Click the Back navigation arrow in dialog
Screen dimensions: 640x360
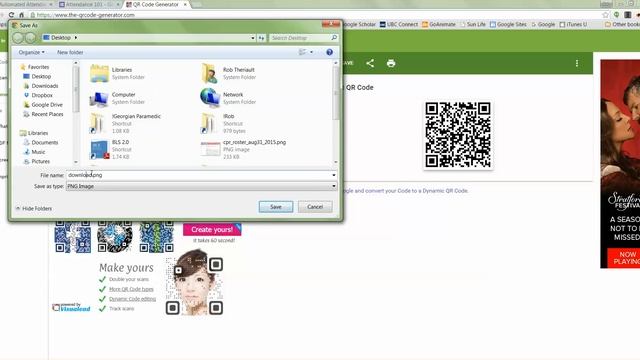tap(18, 38)
